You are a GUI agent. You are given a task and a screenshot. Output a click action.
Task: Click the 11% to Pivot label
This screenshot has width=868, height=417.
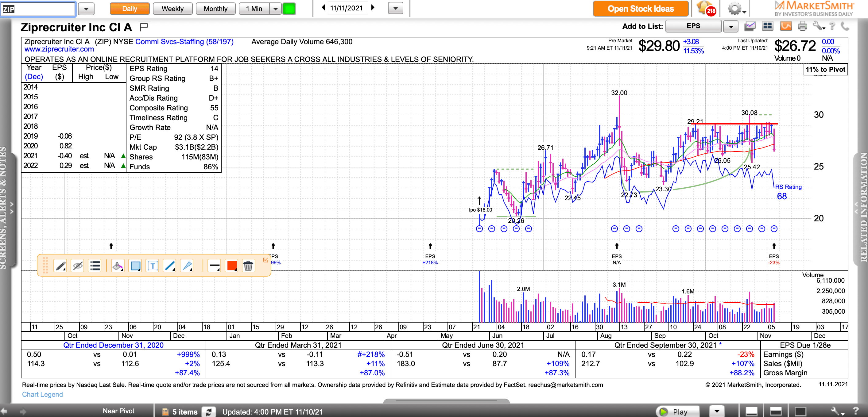click(825, 70)
